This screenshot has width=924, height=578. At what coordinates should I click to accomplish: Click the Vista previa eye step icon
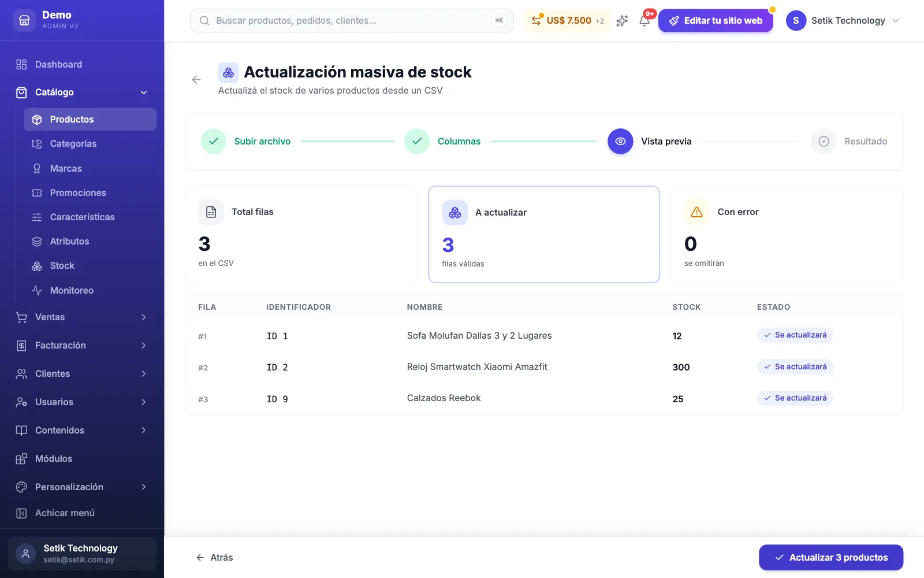pyautogui.click(x=620, y=141)
